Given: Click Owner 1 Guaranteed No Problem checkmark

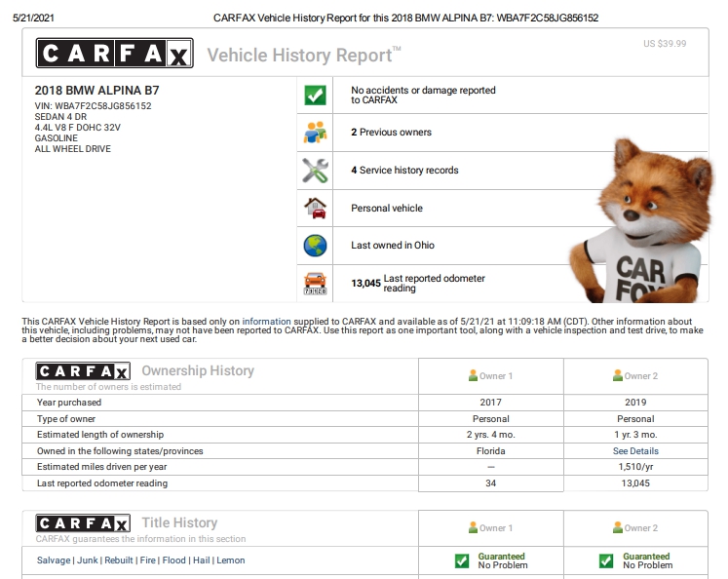Looking at the screenshot, I should tap(462, 560).
